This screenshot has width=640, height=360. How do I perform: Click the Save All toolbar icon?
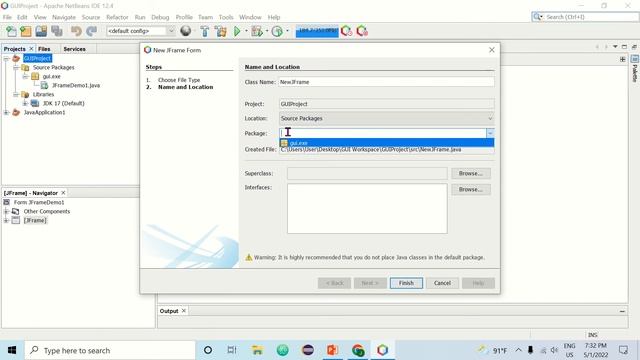point(57,31)
